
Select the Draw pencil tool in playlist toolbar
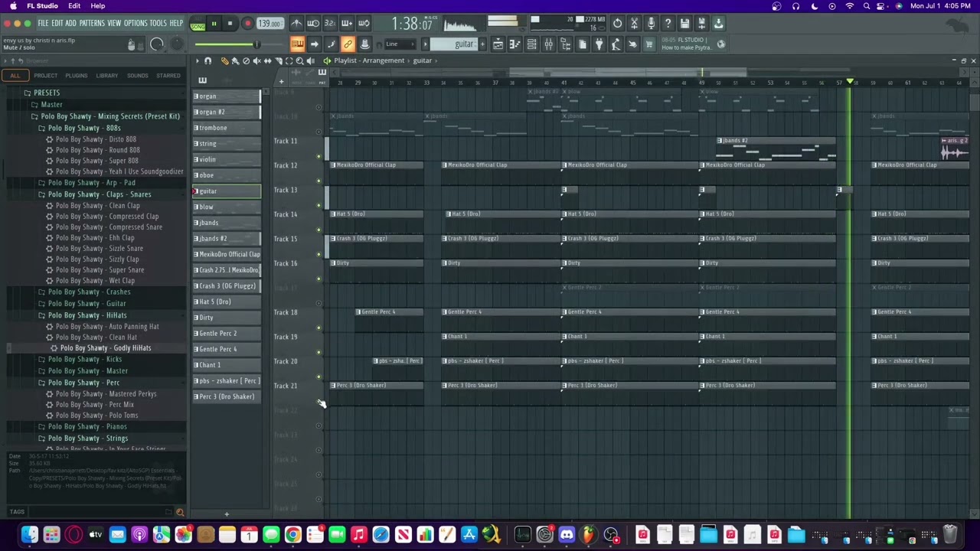[224, 60]
